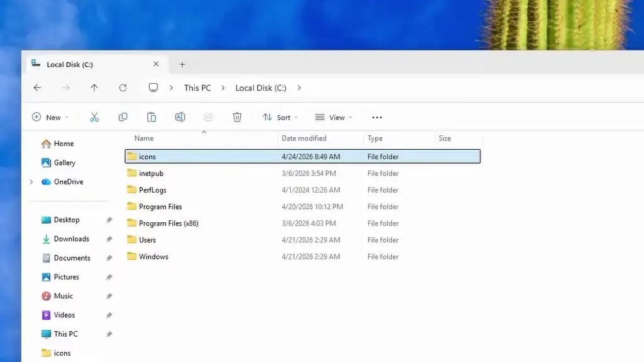This screenshot has width=644, height=362.
Task: Open Home in the navigation pane
Action: [x=57, y=144]
